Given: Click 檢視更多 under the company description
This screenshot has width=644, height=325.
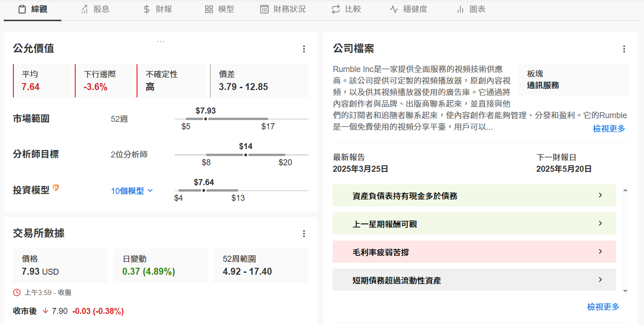Looking at the screenshot, I should click(609, 129).
